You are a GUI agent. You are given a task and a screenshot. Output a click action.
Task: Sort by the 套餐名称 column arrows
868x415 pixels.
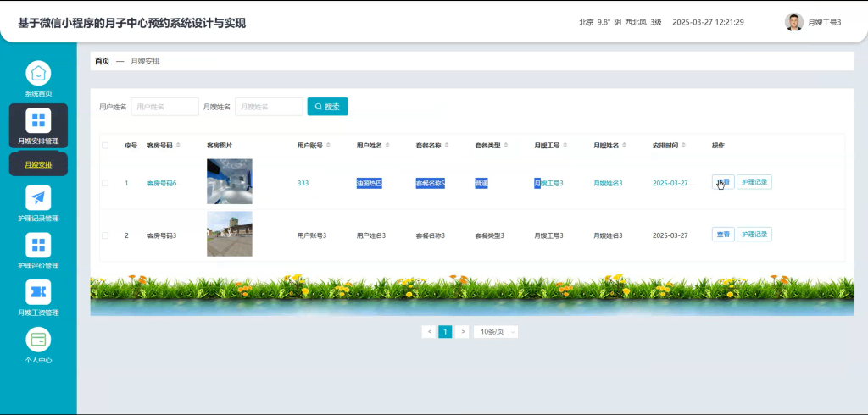[x=446, y=146]
